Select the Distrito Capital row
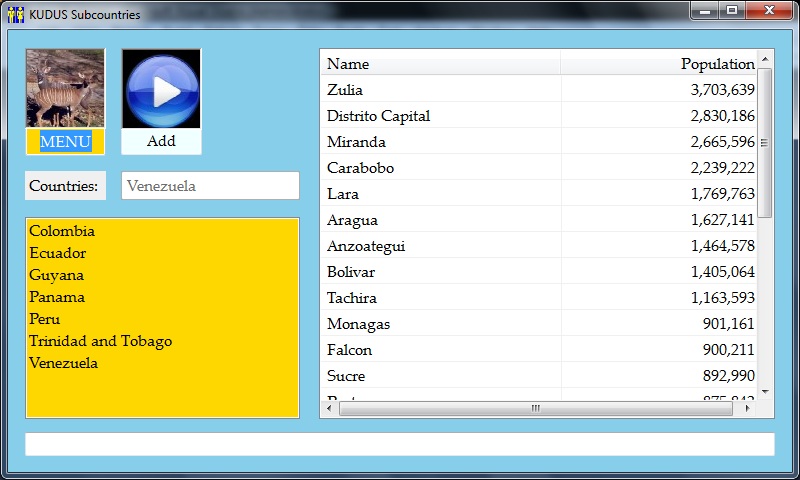 539,116
